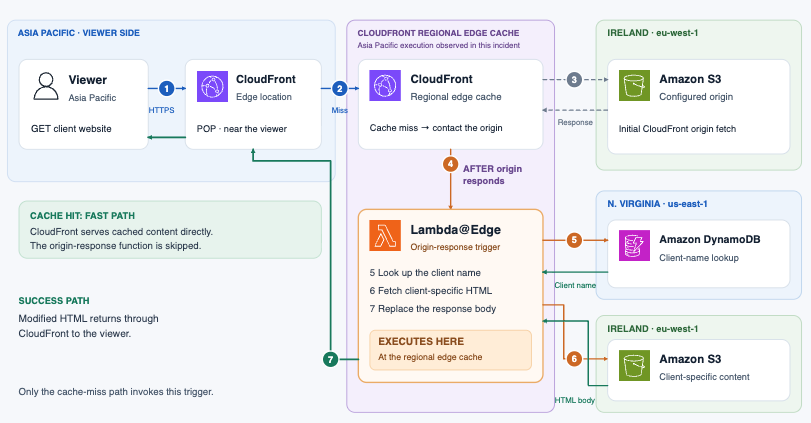Click the CloudFront icon in Edge location card

[x=213, y=86]
